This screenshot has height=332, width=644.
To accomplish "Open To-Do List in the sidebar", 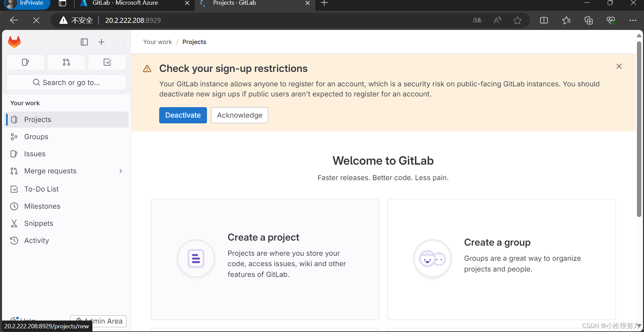I will [67, 189].
